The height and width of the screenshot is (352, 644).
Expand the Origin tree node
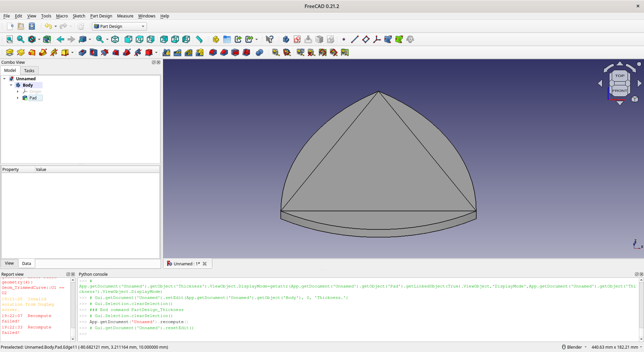(x=18, y=92)
